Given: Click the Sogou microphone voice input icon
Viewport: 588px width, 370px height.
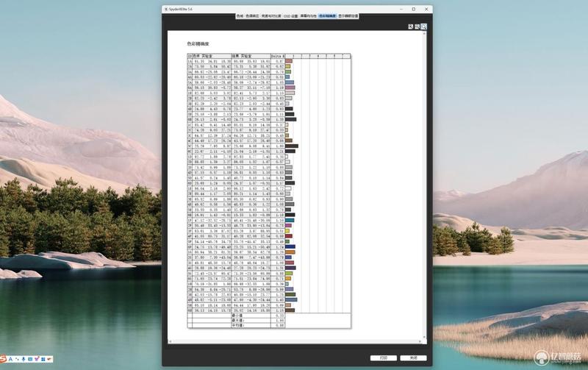Looking at the screenshot, I should pyautogui.click(x=24, y=359).
